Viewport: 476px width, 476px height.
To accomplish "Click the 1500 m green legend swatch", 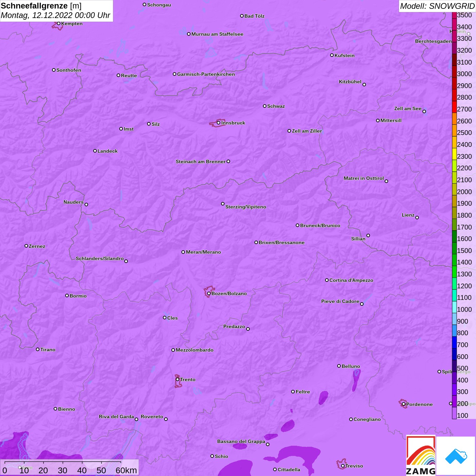I will 454,248.
